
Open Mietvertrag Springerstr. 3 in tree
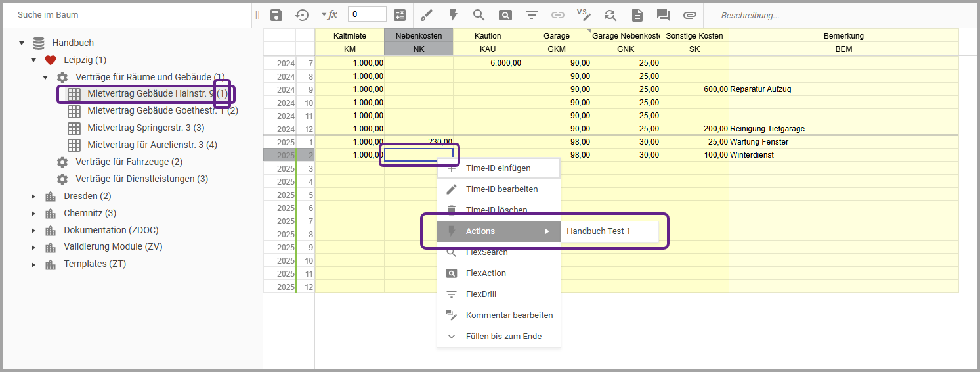pyautogui.click(x=146, y=128)
